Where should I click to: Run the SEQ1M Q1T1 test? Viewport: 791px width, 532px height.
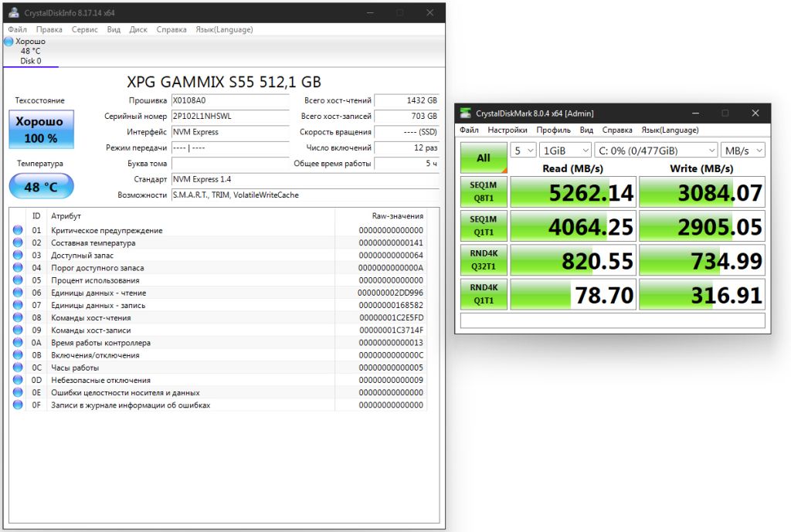484,226
